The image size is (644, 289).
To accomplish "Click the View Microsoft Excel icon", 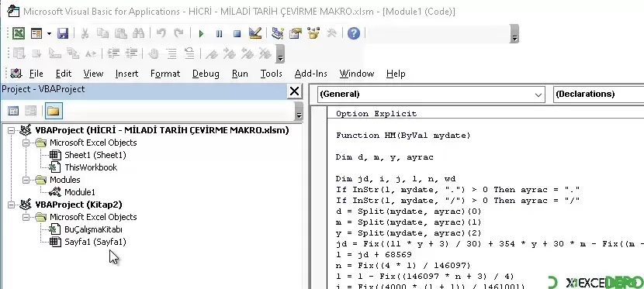I will [18, 33].
